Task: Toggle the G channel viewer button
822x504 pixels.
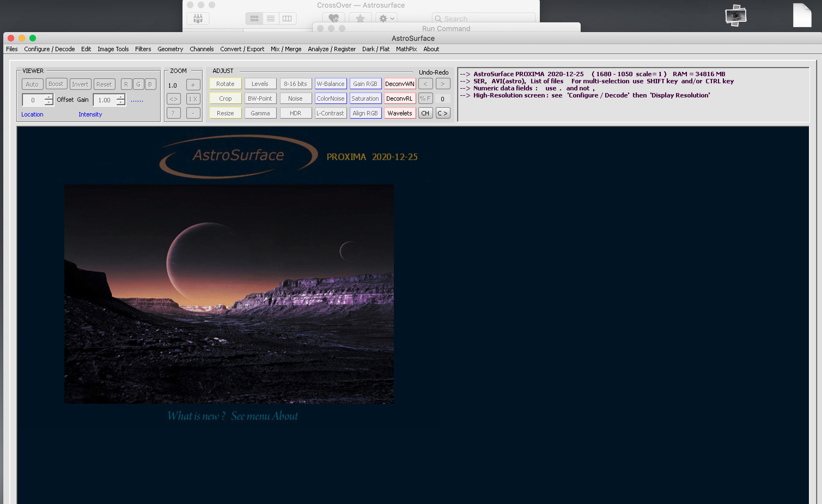Action: click(x=138, y=84)
